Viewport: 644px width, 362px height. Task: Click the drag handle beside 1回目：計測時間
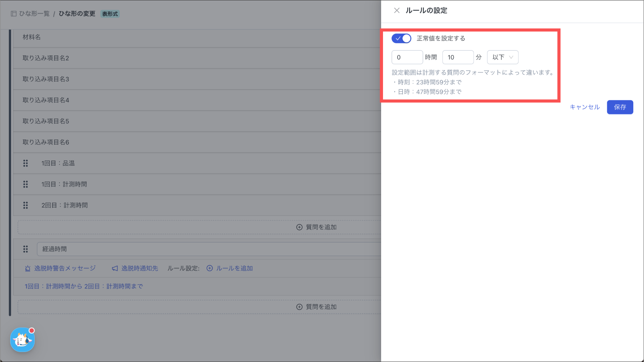[x=25, y=184]
